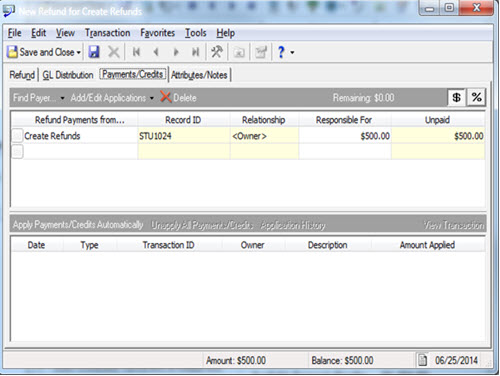This screenshot has height=376, width=500.
Task: Select the Payments/Credits tab
Action: (133, 74)
